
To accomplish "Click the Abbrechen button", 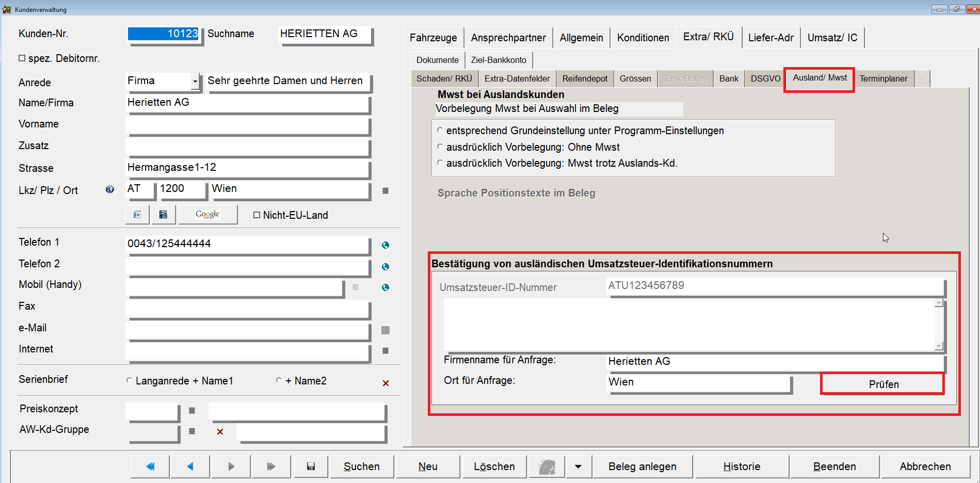I will pos(925,466).
